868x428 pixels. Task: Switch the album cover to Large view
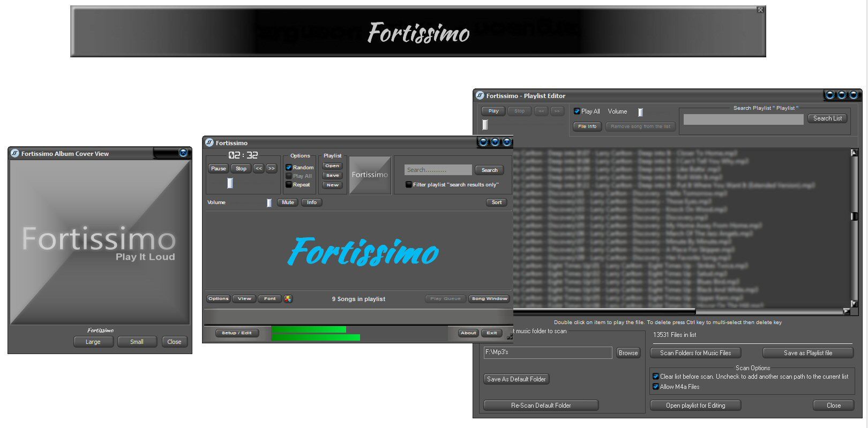click(x=93, y=342)
